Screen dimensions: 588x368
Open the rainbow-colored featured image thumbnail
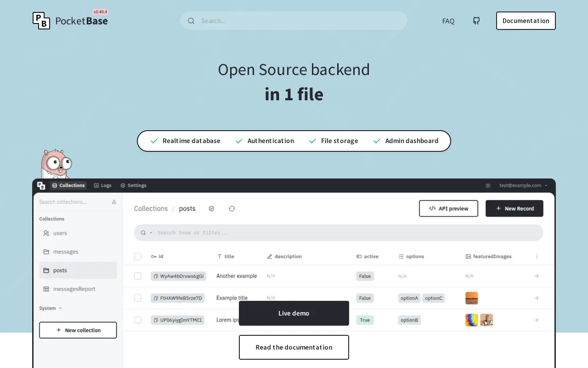coord(472,320)
